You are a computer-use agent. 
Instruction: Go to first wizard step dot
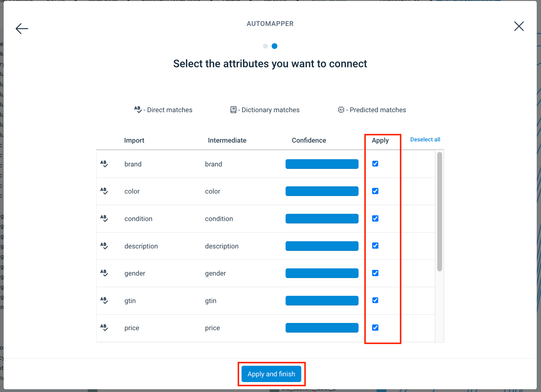tap(265, 46)
